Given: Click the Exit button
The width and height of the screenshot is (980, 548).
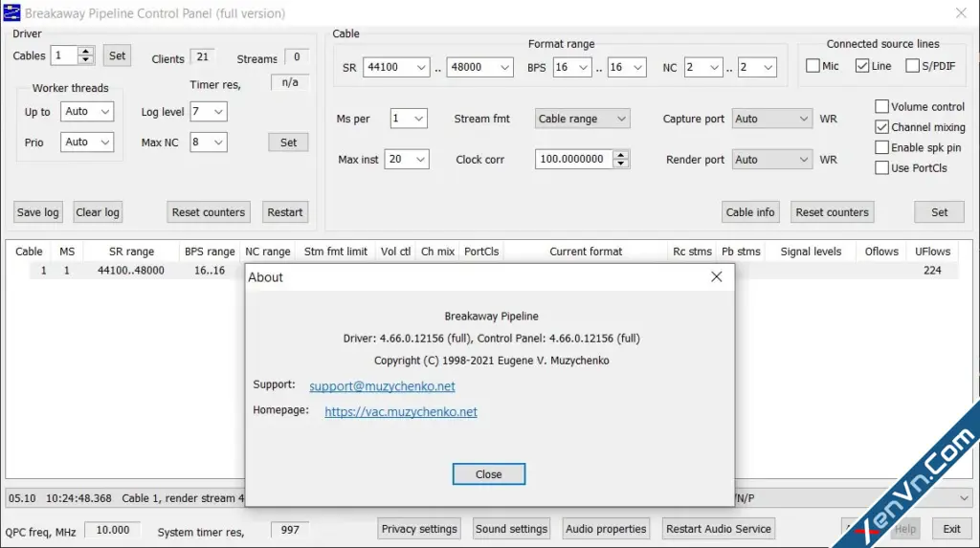Looking at the screenshot, I should 951,529.
